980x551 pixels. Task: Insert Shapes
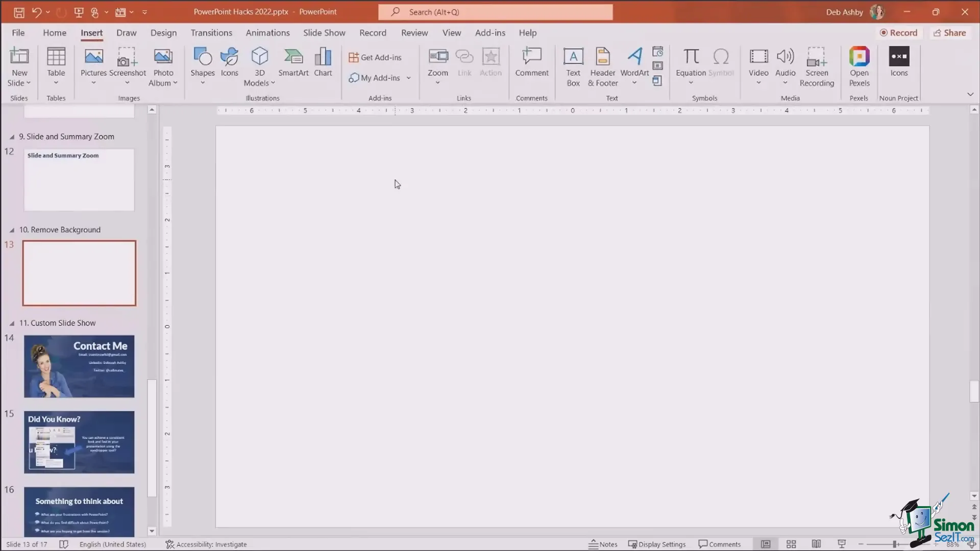pos(203,67)
